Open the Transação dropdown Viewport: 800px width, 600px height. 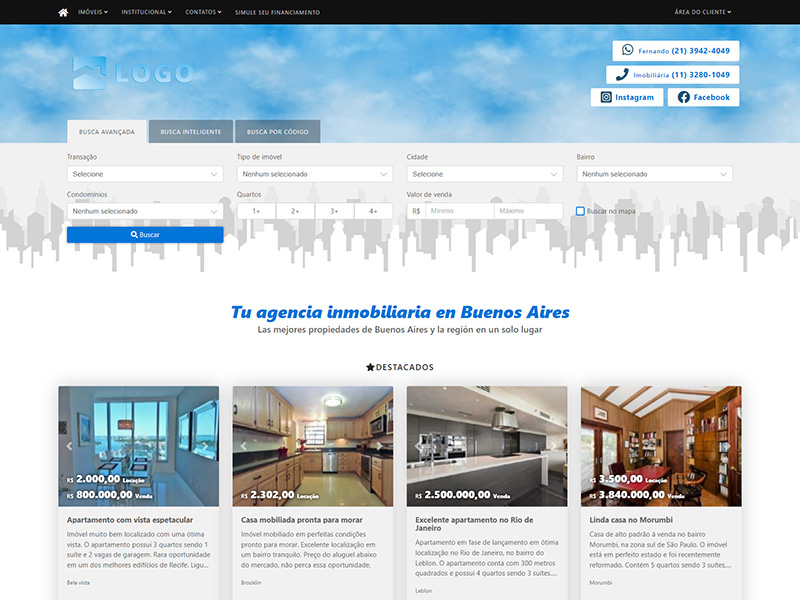click(x=145, y=174)
